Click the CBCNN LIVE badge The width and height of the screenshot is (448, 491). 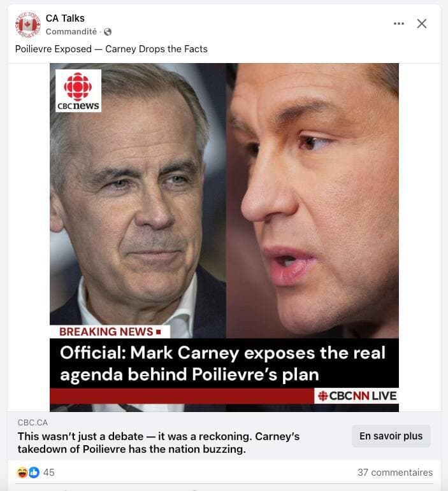pos(356,396)
